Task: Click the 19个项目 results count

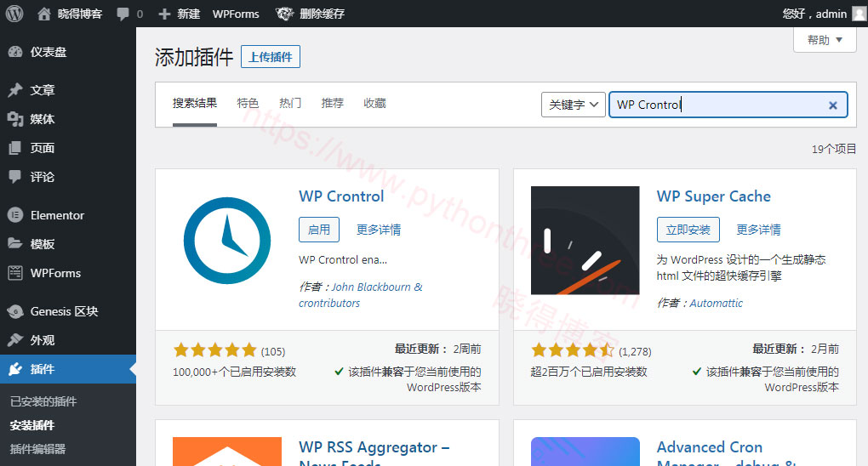Action: pyautogui.click(x=834, y=150)
